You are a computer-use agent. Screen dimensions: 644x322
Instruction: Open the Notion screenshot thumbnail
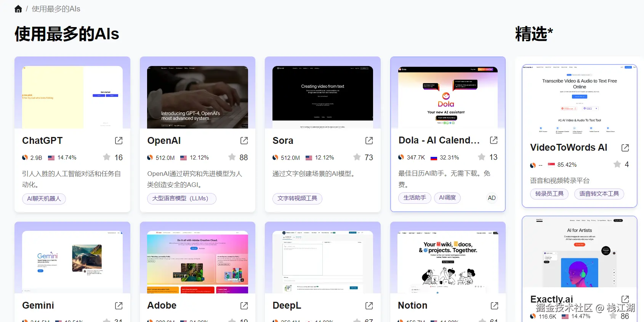tap(448, 262)
